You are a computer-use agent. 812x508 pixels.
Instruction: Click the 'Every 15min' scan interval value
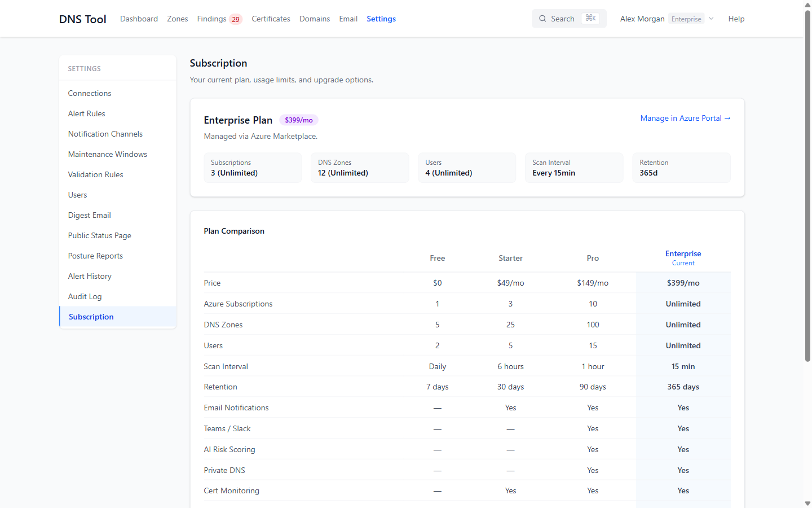click(x=554, y=173)
